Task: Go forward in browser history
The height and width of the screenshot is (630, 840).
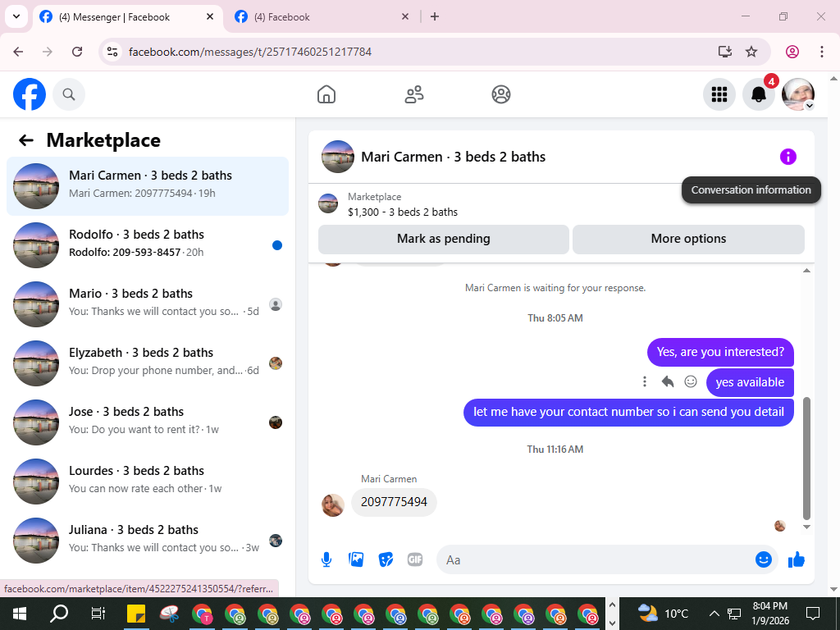Action: [x=48, y=52]
